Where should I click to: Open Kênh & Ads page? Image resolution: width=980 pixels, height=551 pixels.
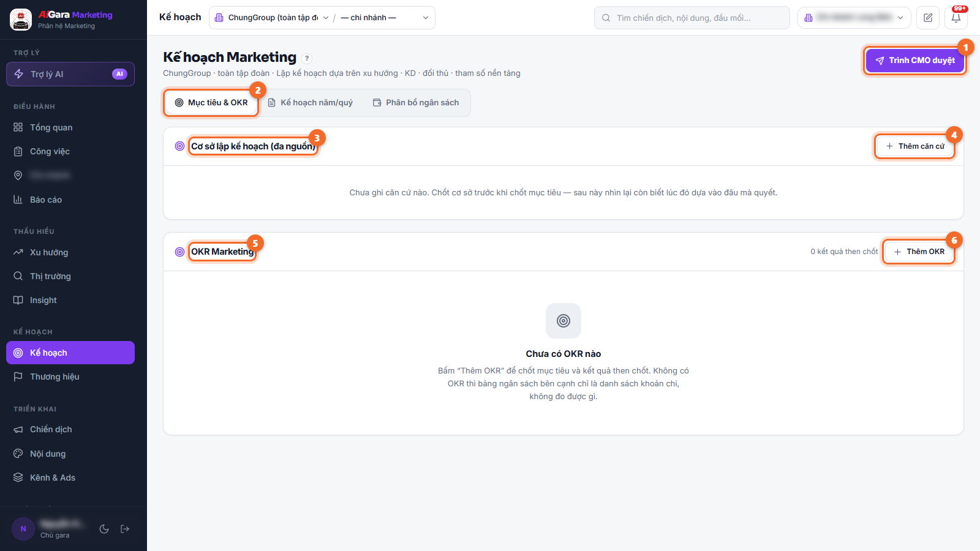70,478
